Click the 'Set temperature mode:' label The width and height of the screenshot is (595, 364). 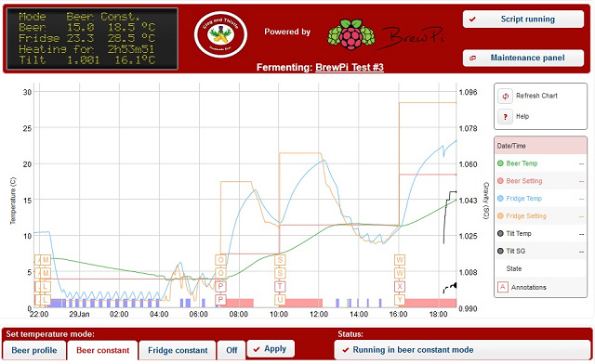click(x=50, y=334)
